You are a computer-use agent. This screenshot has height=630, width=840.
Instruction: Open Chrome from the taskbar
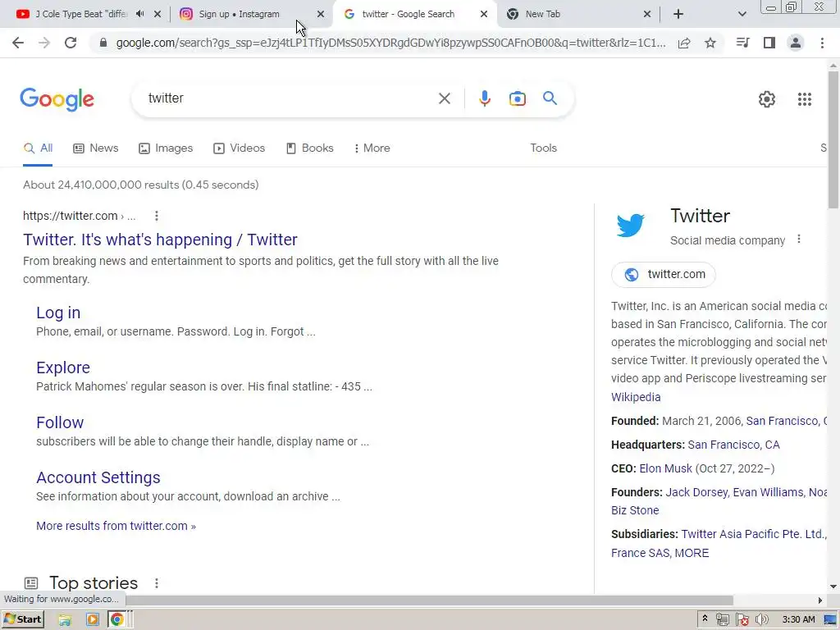click(x=116, y=620)
